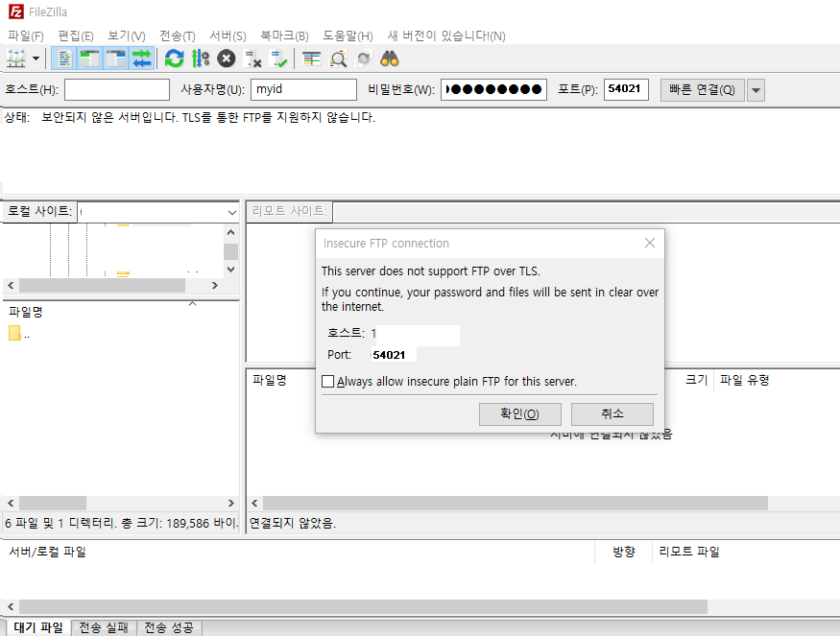Open the 서버(S) menu
The image size is (840, 636).
pyautogui.click(x=228, y=35)
